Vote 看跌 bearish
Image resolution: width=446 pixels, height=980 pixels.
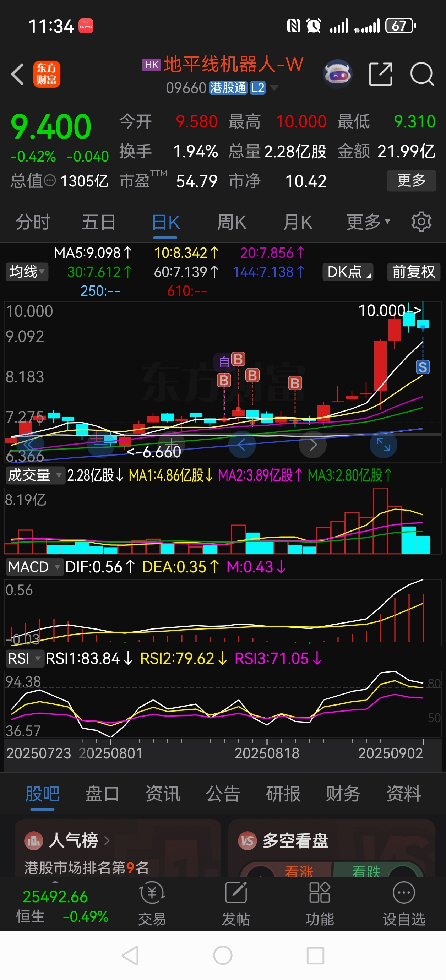click(x=366, y=871)
